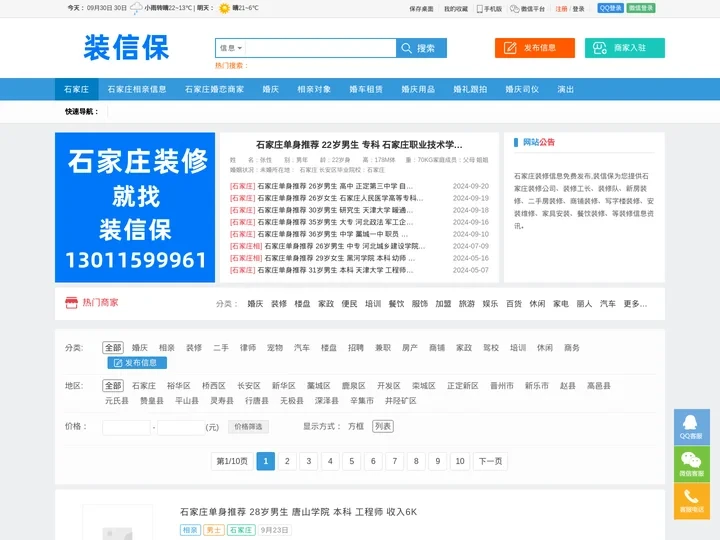Click the 保存桌面 link
Image resolution: width=720 pixels, height=540 pixels.
click(x=421, y=9)
